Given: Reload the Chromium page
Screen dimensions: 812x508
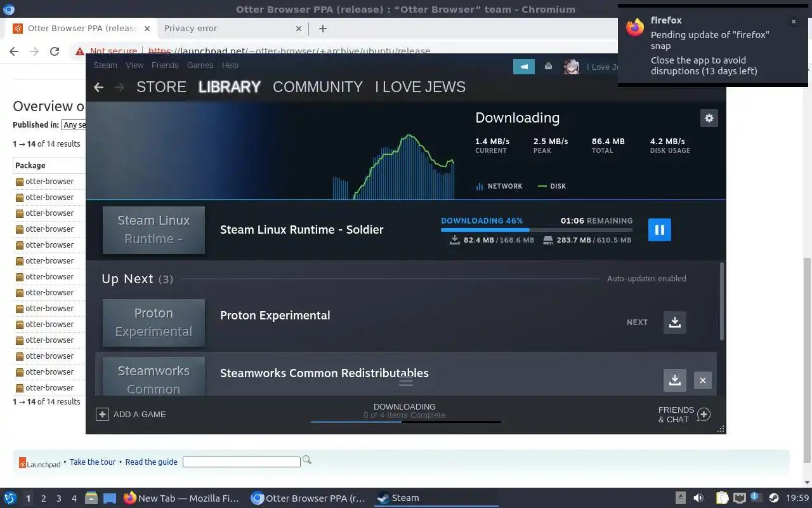Looking at the screenshot, I should [55, 51].
